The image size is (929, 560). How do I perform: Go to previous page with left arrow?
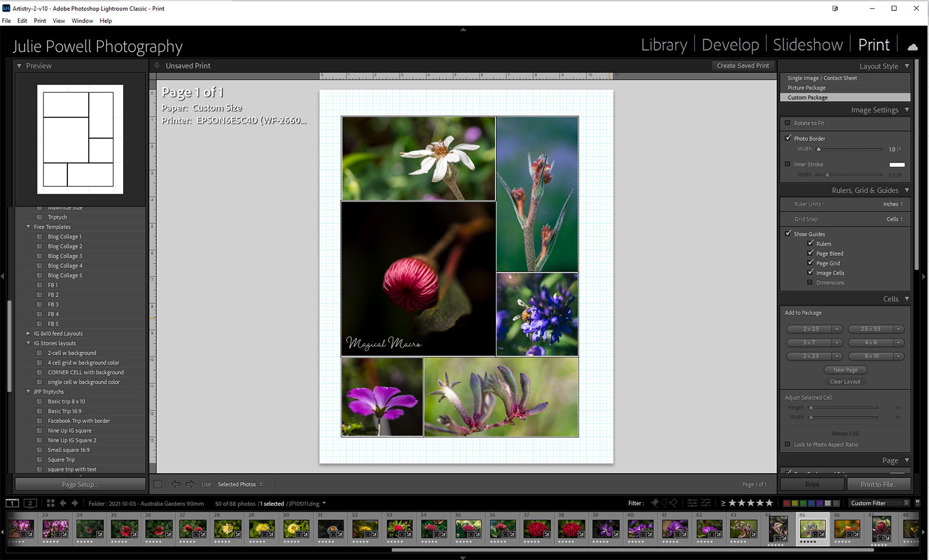coord(175,484)
